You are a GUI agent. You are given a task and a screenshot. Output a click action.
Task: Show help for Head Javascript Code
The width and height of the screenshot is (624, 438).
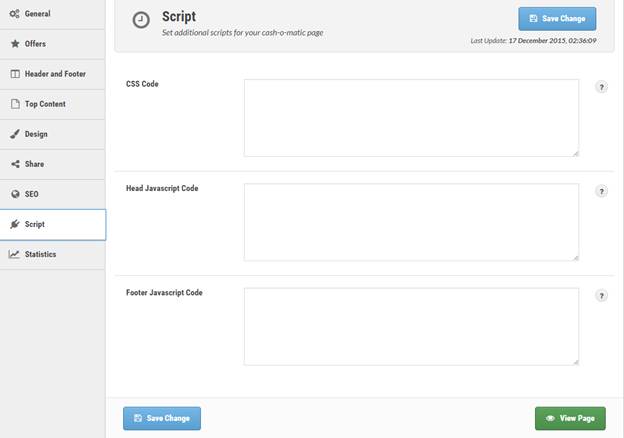click(601, 191)
